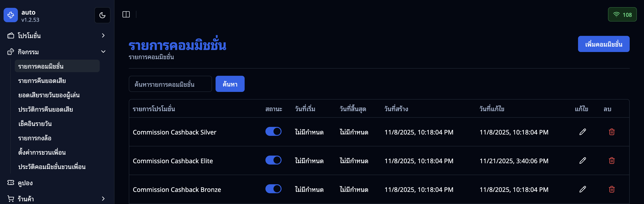The image size is (644, 204).
Task: Turn off Commission Cashback Elite status switch
Action: pos(273,160)
